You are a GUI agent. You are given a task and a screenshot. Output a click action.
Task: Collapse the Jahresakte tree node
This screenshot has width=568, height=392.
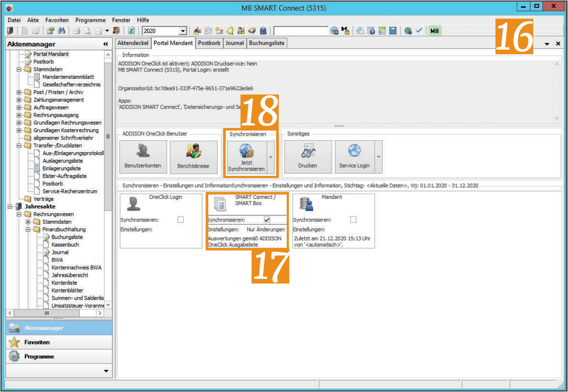(x=10, y=207)
